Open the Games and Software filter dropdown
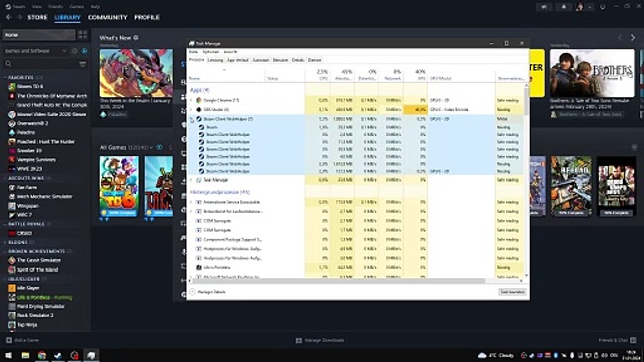 (x=36, y=51)
